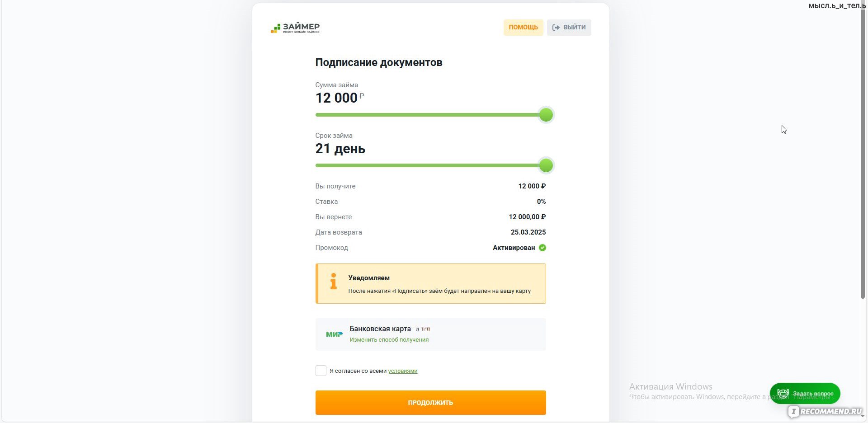This screenshot has width=868, height=423.
Task: Click the loan term slider handle
Action: (x=546, y=166)
